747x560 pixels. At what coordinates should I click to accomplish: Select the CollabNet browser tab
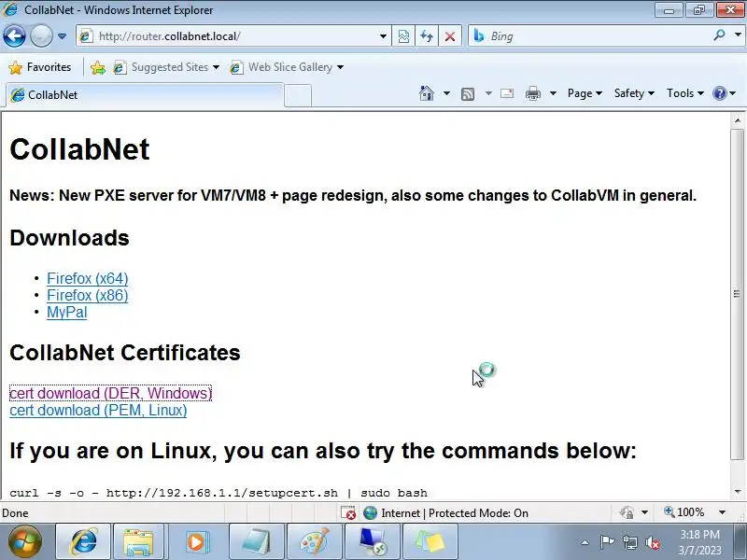point(145,95)
